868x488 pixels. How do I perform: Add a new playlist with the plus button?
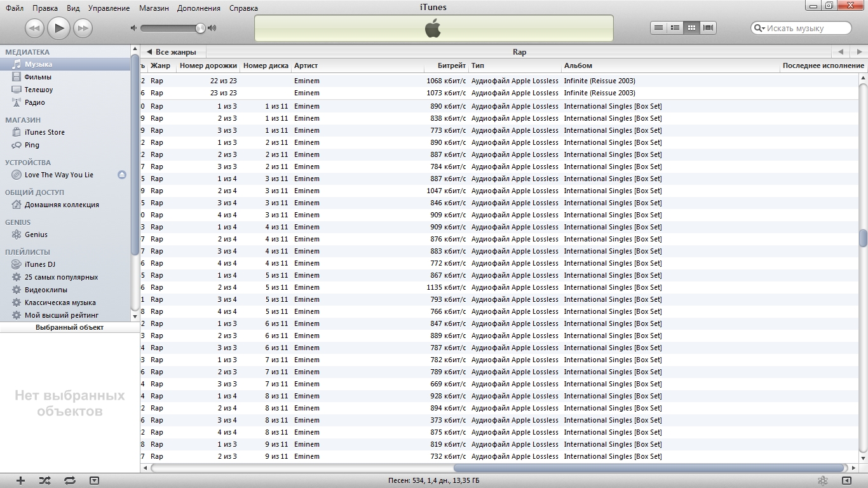coord(20,481)
